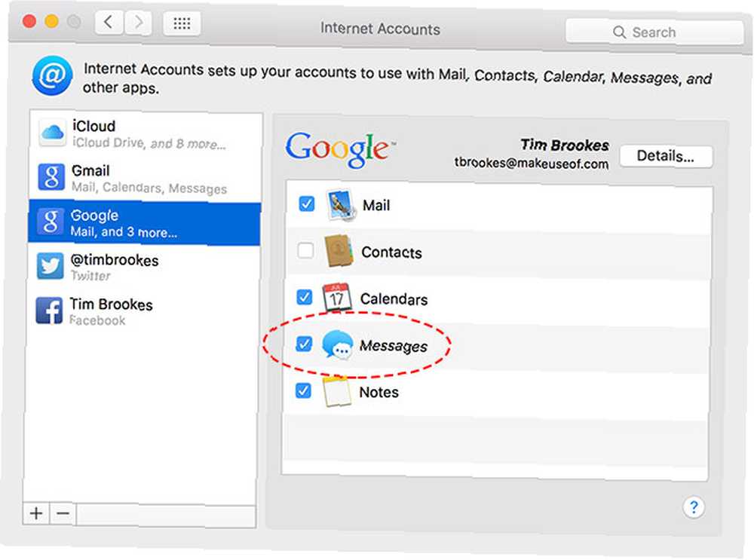
Task: Click the Google account icon in sidebar
Action: click(x=51, y=222)
